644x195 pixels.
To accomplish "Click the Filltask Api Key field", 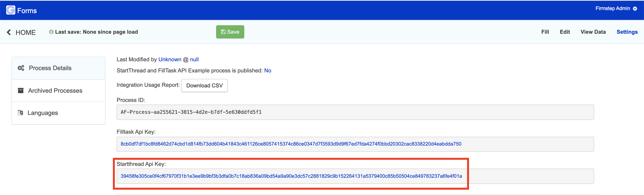I will tap(355, 144).
